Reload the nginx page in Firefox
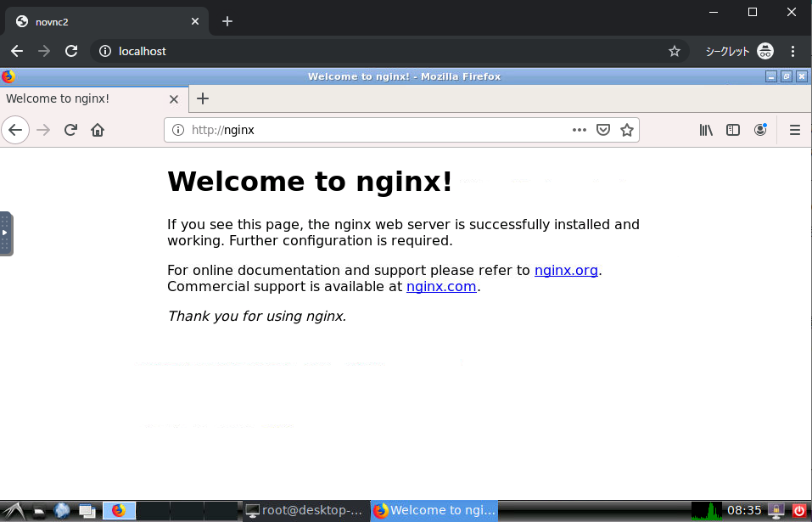 tap(71, 130)
